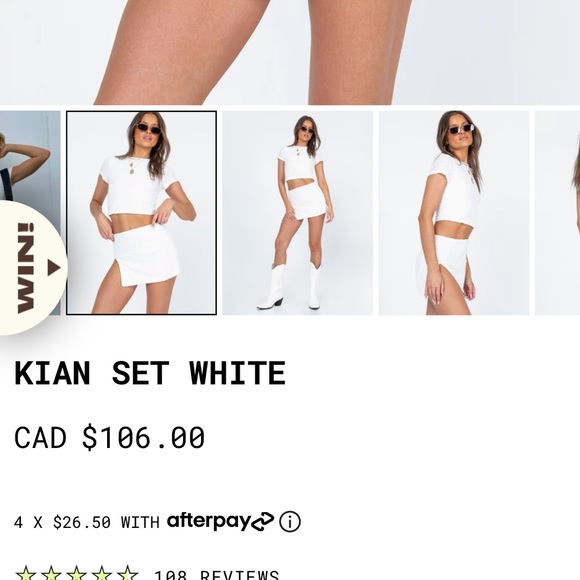Click the second rating star
Image resolution: width=580 pixels, height=580 pixels.
(x=51, y=573)
